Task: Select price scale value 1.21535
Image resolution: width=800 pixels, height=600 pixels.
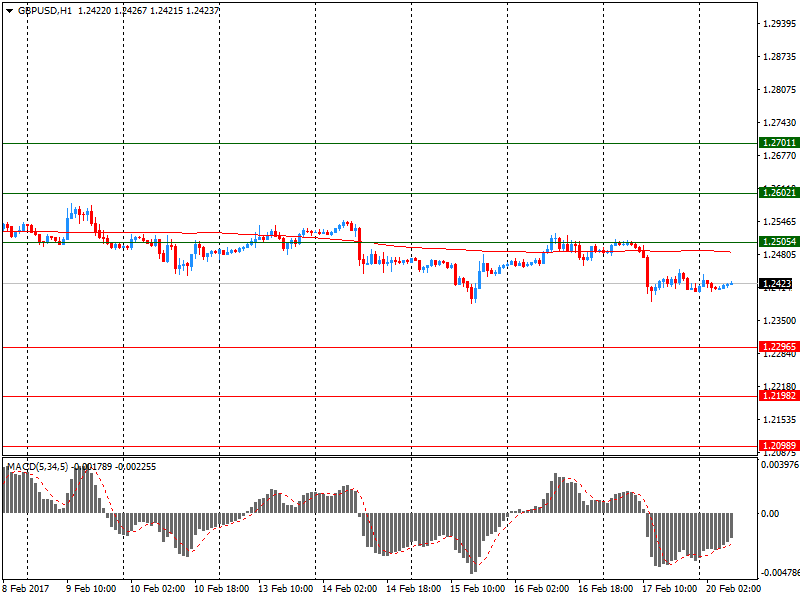Action: (780, 419)
